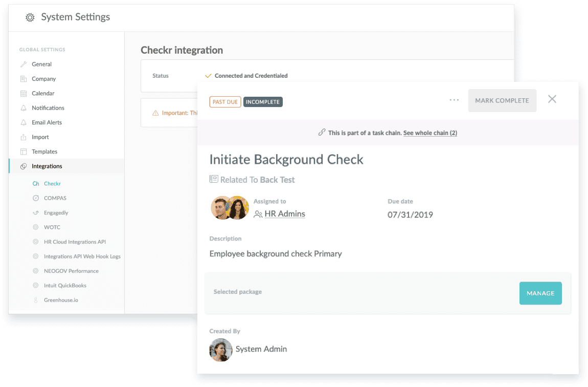This screenshot has width=588, height=387.
Task: Click the System Admin name
Action: pos(261,349)
